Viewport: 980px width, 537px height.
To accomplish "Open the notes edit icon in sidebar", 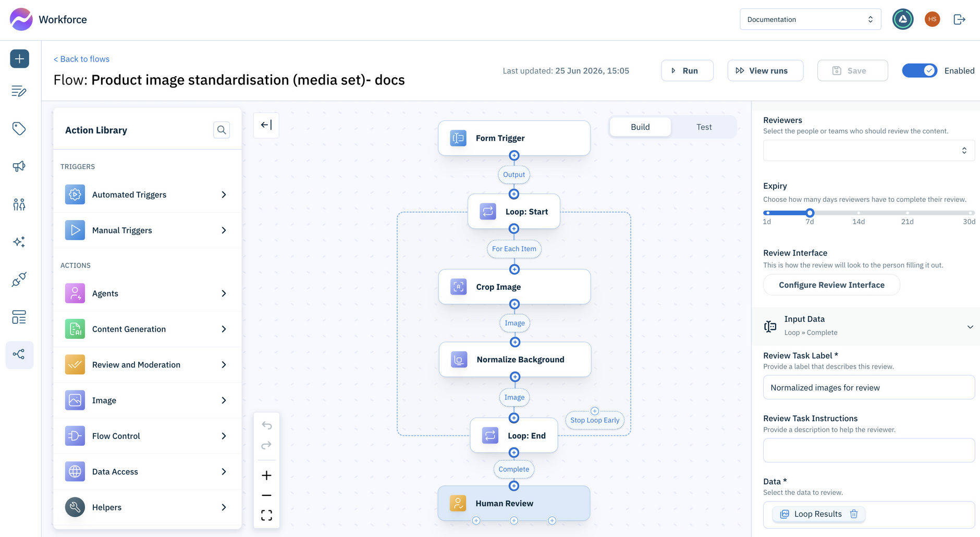I will tap(19, 91).
